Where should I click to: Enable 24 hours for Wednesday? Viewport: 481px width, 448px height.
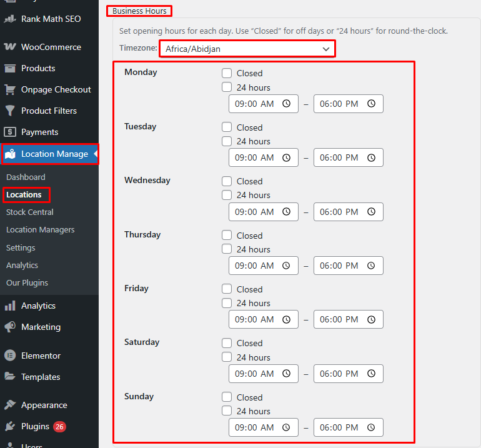[227, 195]
